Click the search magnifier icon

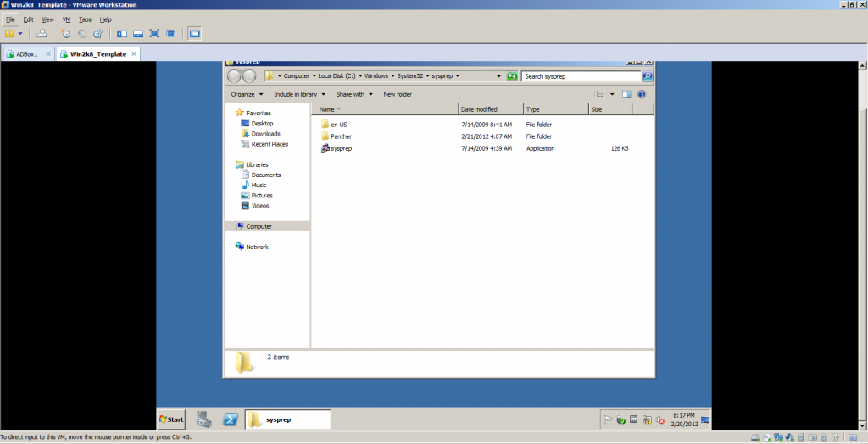647,76
